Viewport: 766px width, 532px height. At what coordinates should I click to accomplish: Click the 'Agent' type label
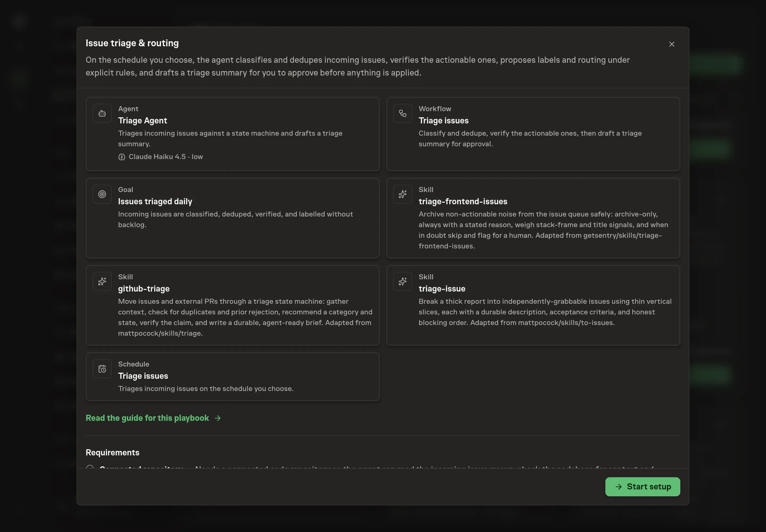pyautogui.click(x=128, y=109)
